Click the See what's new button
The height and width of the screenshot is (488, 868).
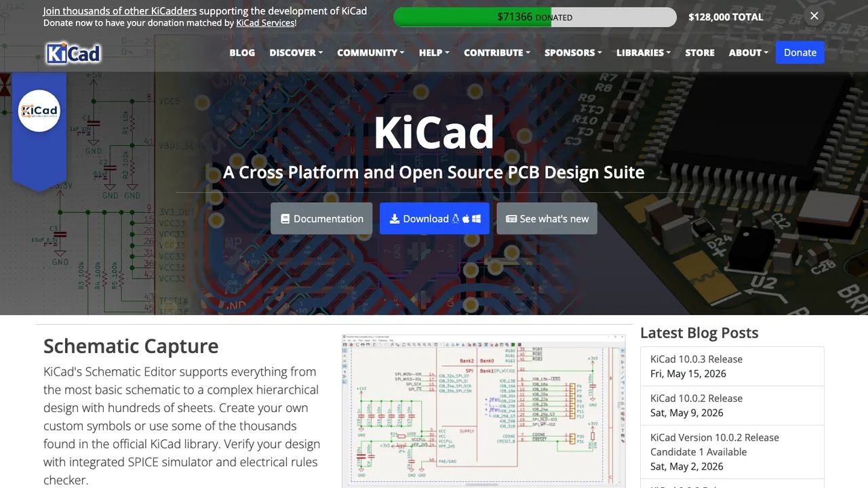click(547, 218)
